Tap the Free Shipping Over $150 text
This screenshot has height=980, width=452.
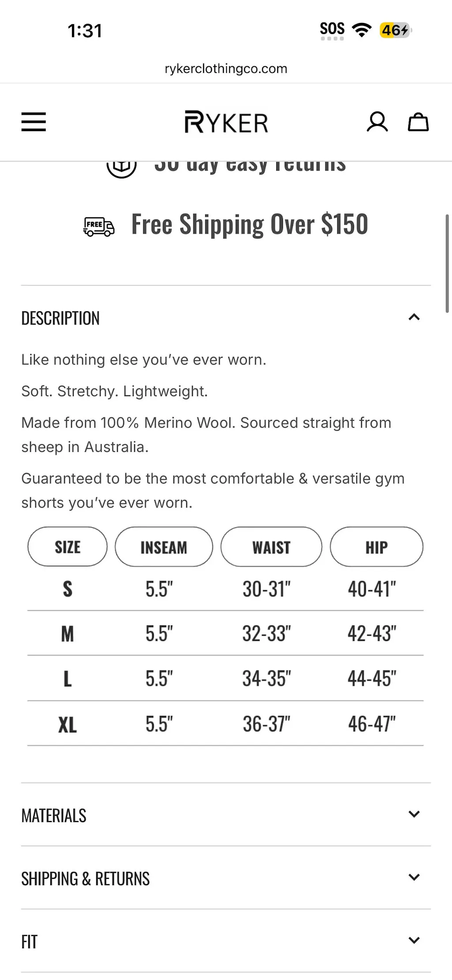[249, 224]
